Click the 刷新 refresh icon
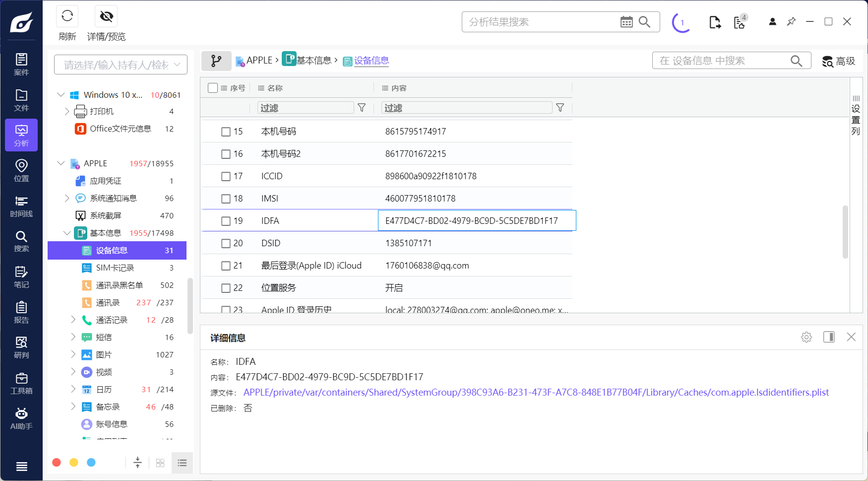 click(x=67, y=16)
